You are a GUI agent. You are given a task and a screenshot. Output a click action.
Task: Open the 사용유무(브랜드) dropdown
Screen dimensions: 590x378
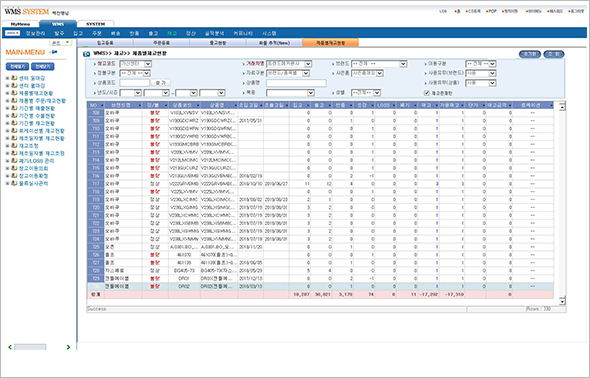(x=481, y=73)
